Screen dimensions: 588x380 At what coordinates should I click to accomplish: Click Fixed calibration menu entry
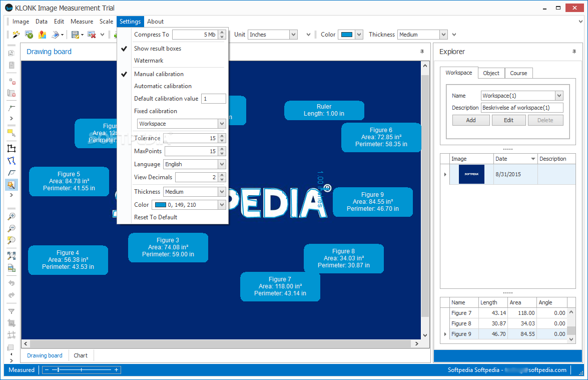click(155, 111)
